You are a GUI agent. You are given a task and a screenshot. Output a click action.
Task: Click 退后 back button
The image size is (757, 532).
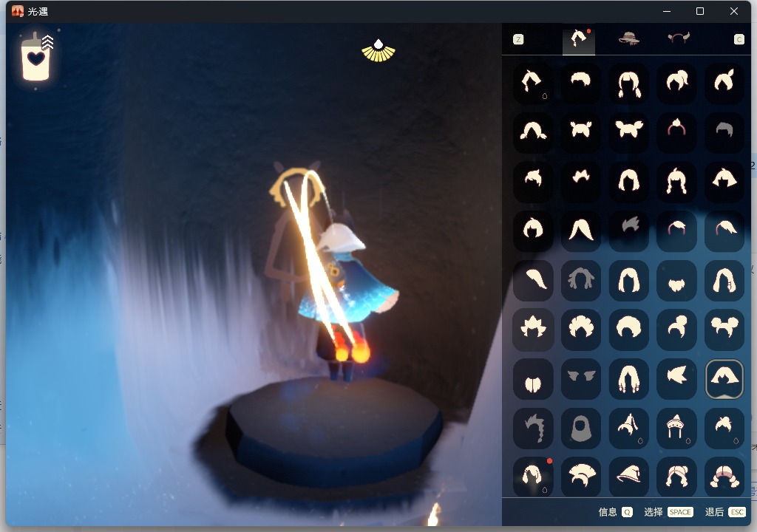point(724,512)
